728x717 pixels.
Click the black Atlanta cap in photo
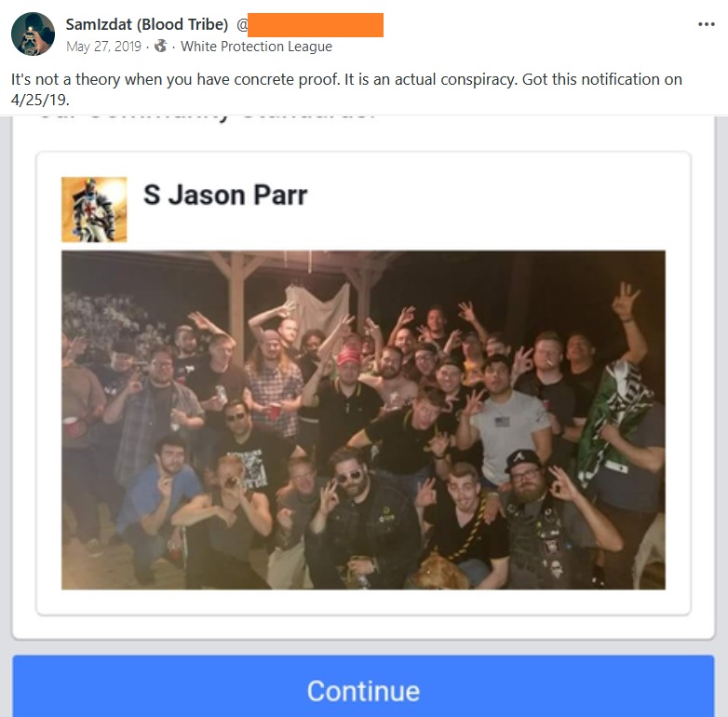tap(521, 460)
